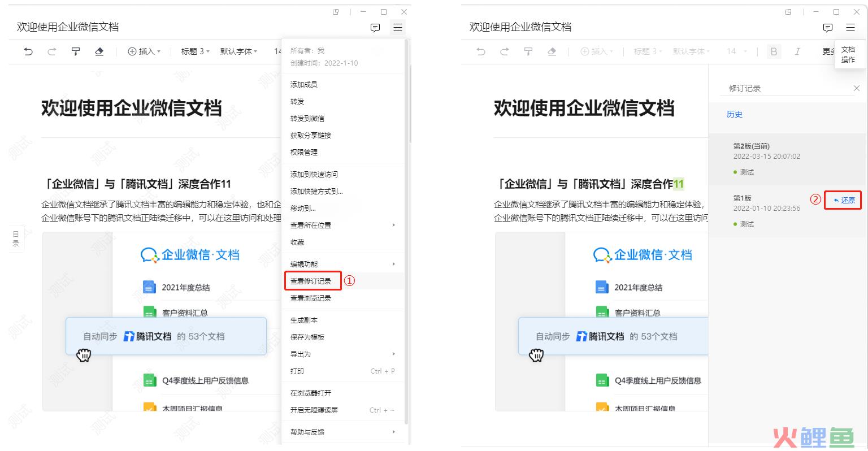868x451 pixels.
Task: Choose 转发 from the menu
Action: (342, 101)
